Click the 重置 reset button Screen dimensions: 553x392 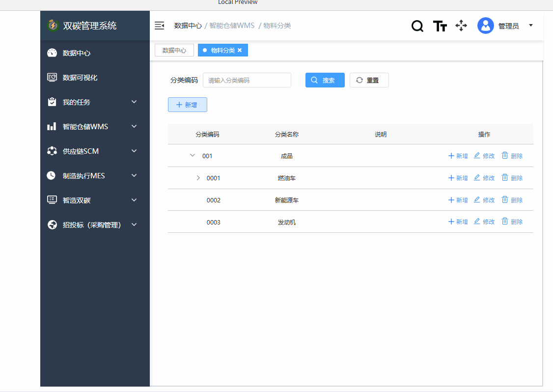(x=369, y=80)
